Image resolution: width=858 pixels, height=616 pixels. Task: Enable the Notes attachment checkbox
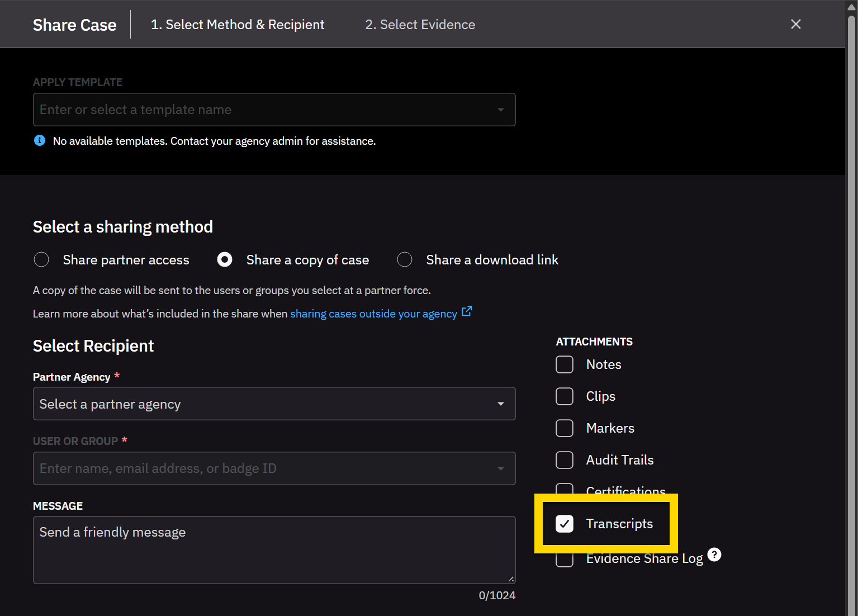click(x=565, y=364)
